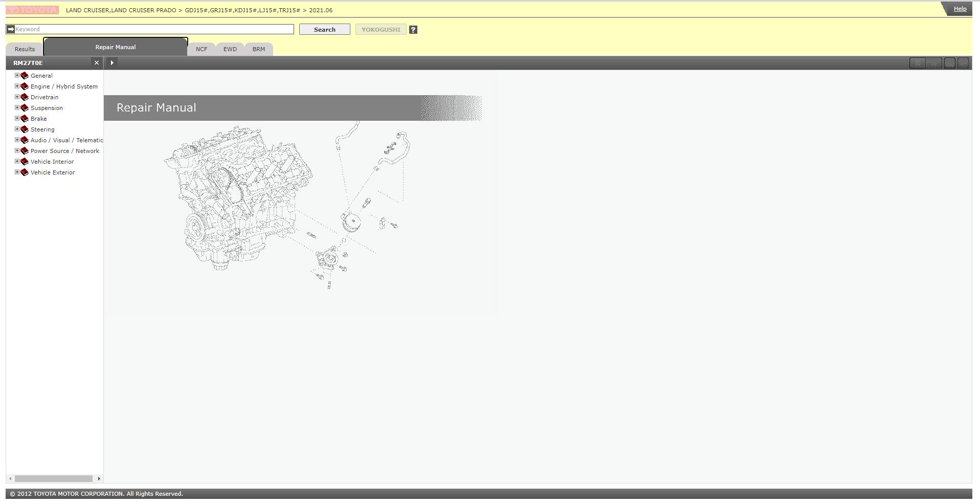Open the question mark help icon next to YOKOGUSHI
This screenshot has height=504, width=980.
coord(413,30)
